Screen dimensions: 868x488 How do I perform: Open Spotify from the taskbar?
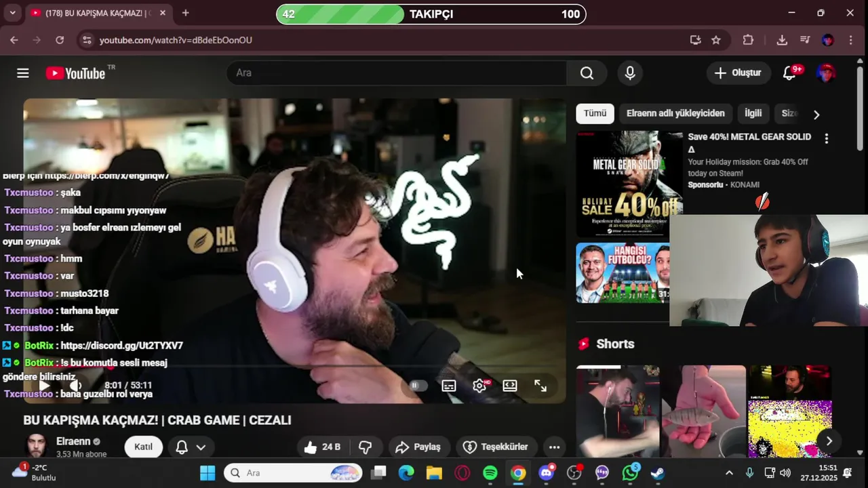coord(490,472)
